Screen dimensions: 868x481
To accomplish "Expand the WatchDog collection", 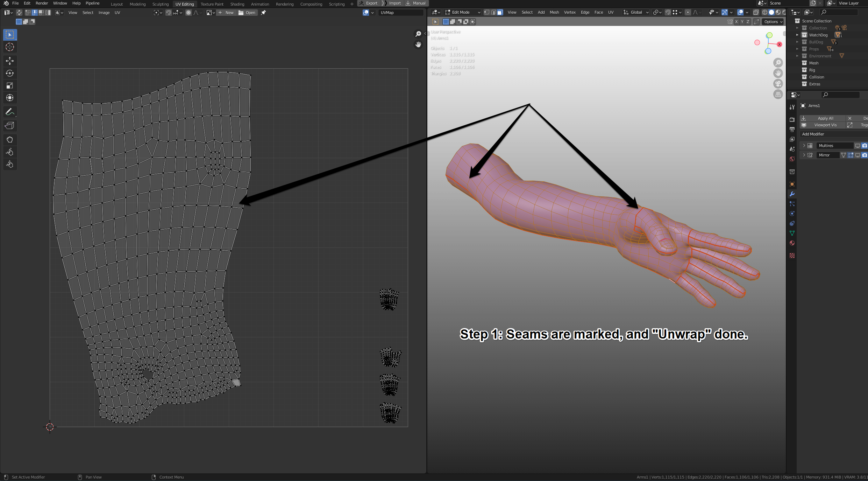I will 797,35.
